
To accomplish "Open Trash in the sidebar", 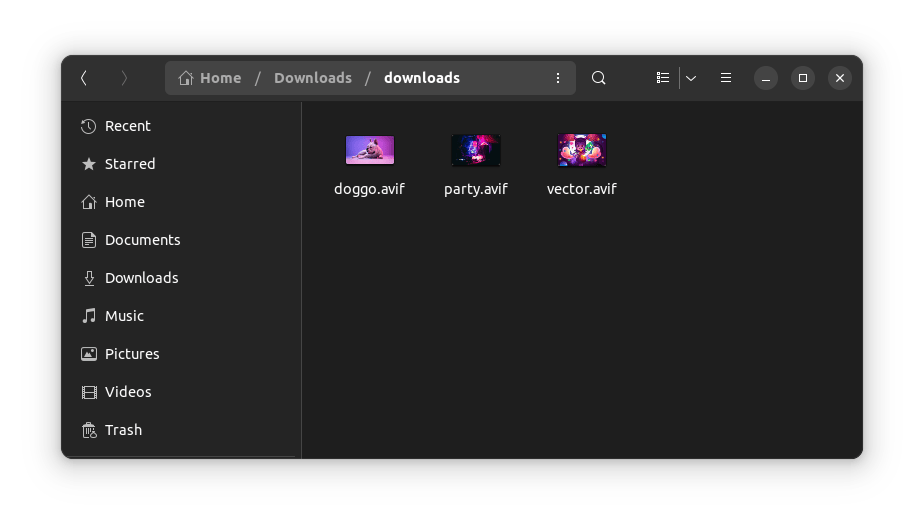I will [123, 430].
